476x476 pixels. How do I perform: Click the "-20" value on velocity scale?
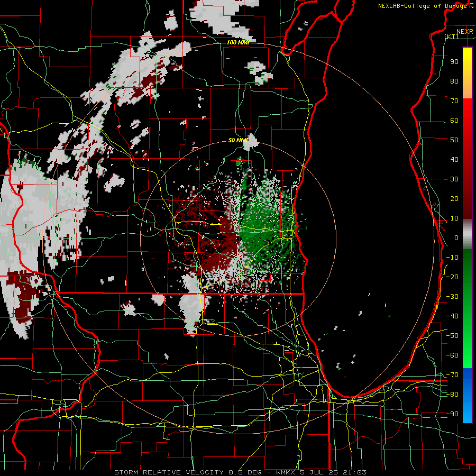(x=452, y=277)
